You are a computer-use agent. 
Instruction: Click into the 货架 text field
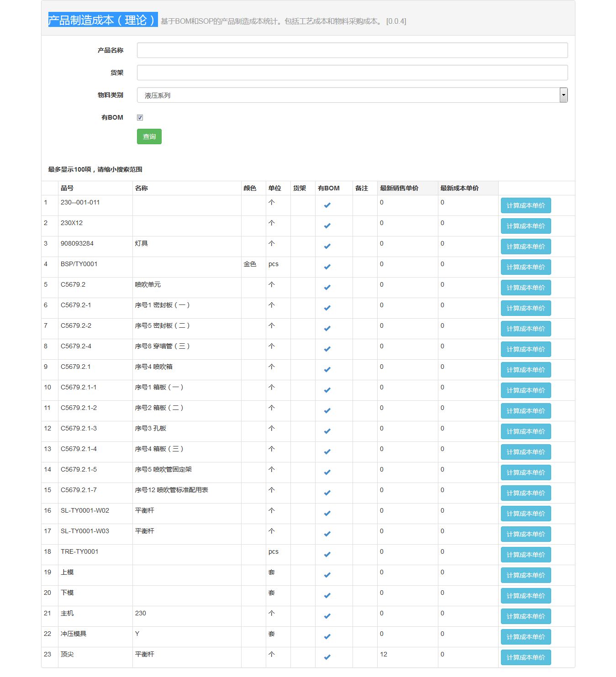[x=352, y=73]
